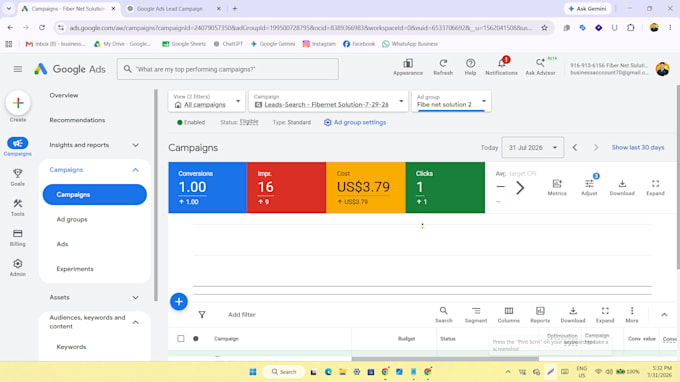This screenshot has height=382, width=680.
Task: Select the blue Conversions metric card
Action: point(208,188)
